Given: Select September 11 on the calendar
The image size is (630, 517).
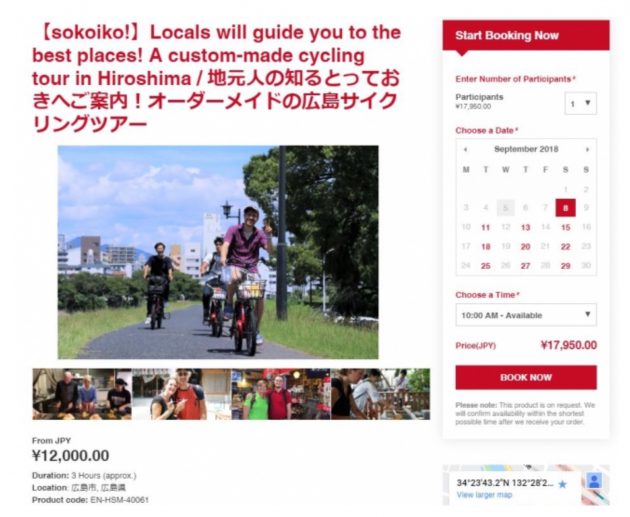Looking at the screenshot, I should [x=486, y=227].
